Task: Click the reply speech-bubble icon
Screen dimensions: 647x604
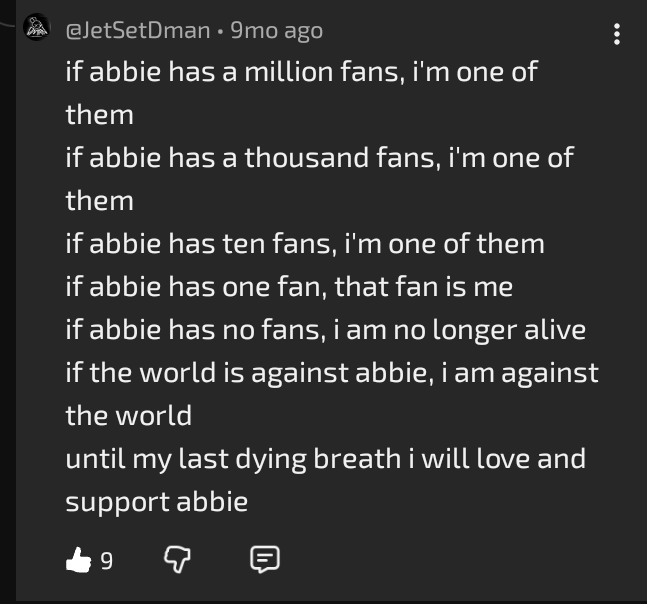Action: [x=264, y=561]
